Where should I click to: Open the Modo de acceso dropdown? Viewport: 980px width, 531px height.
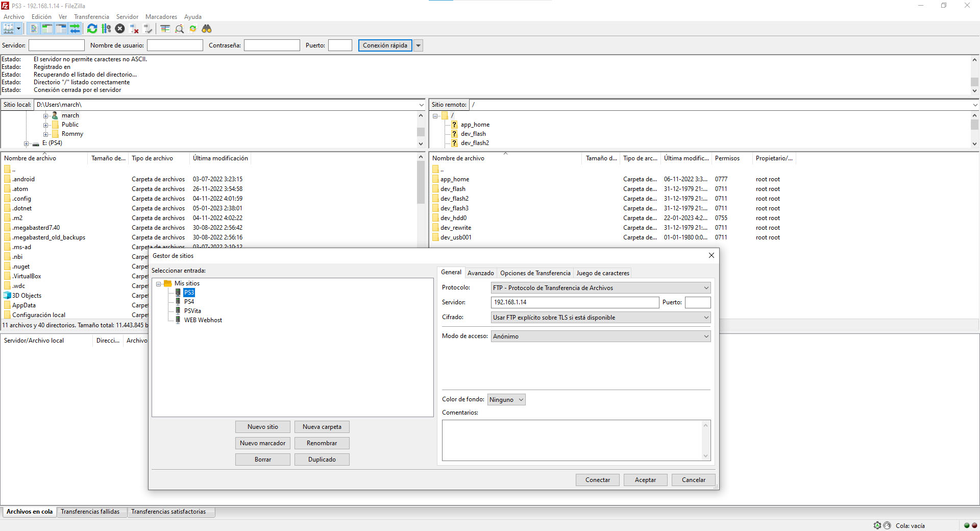pos(600,336)
